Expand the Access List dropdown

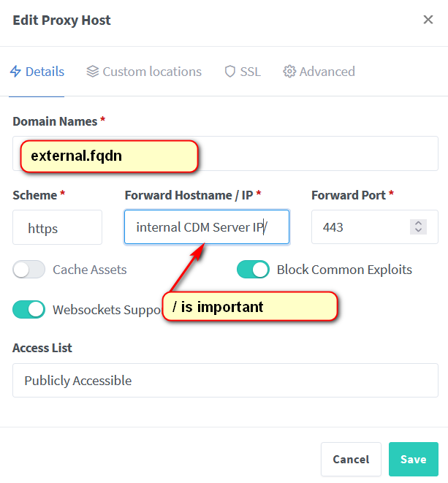(225, 381)
